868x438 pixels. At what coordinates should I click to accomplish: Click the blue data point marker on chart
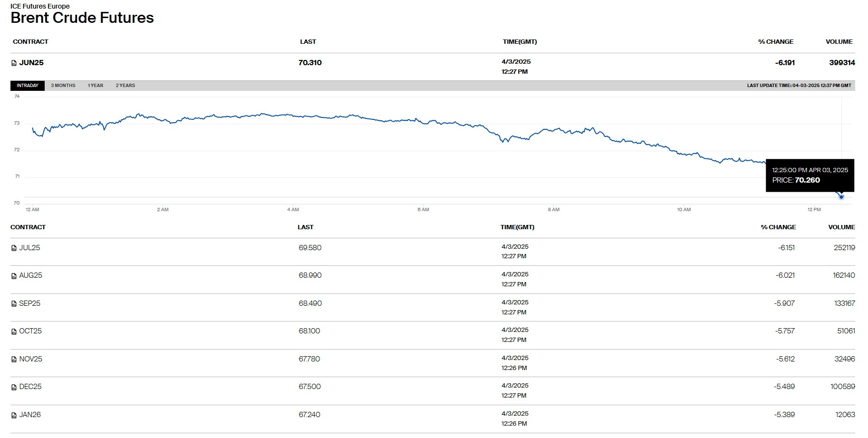click(x=841, y=197)
